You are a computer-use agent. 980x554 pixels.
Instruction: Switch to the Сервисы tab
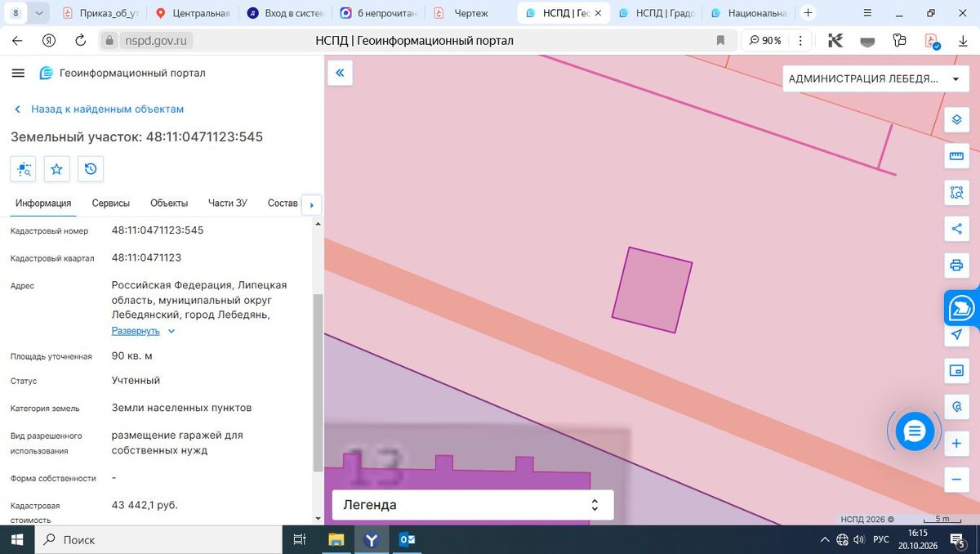click(x=110, y=203)
